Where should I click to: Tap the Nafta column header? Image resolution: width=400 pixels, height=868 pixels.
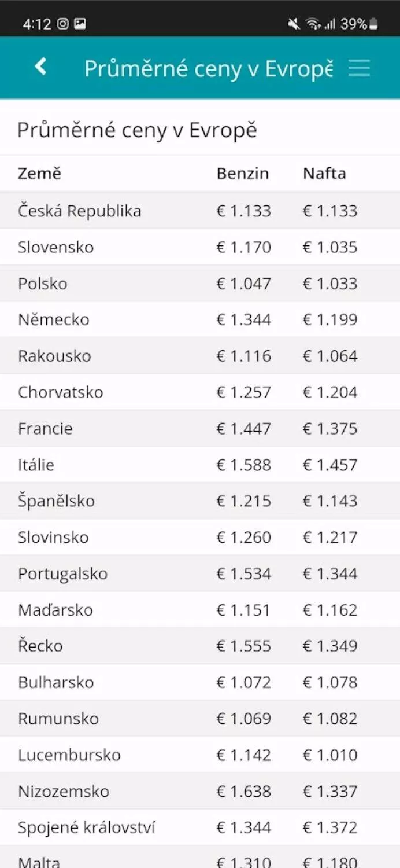324,174
